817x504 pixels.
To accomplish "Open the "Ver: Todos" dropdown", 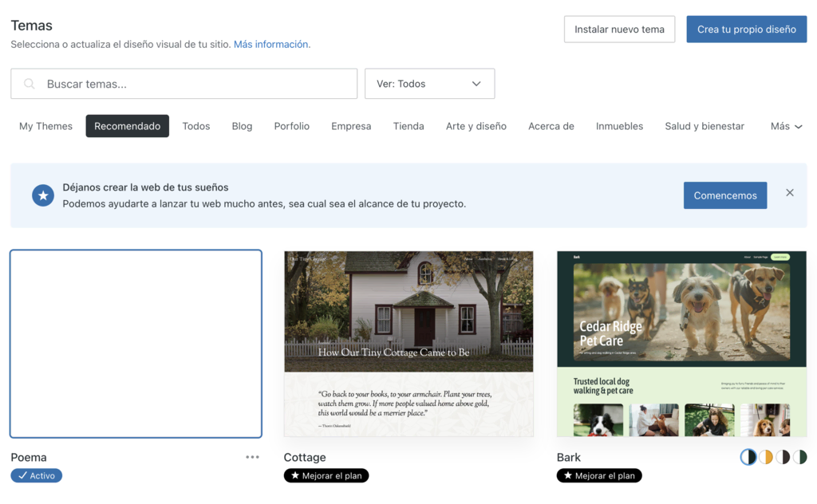I will click(429, 83).
